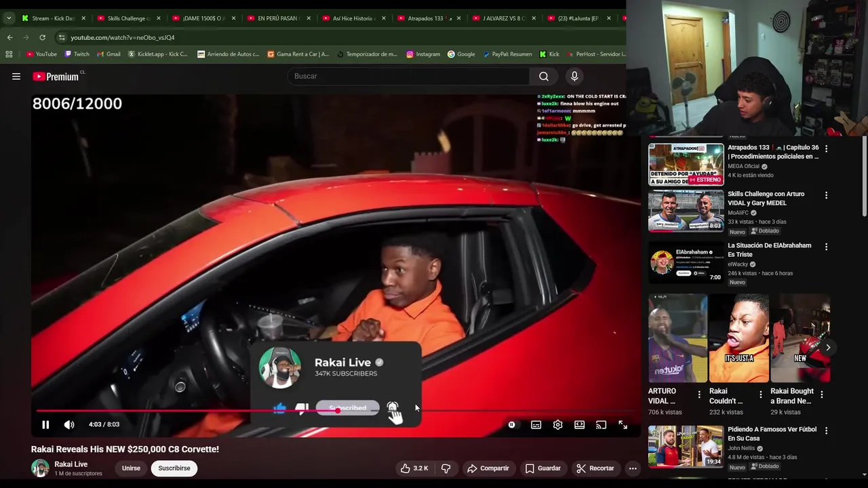Close the Stream - Kick Dashboard tab

pos(83,18)
